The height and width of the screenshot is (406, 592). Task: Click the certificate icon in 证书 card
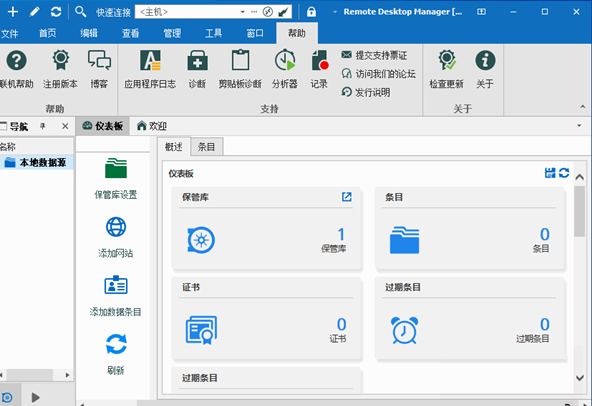click(201, 330)
